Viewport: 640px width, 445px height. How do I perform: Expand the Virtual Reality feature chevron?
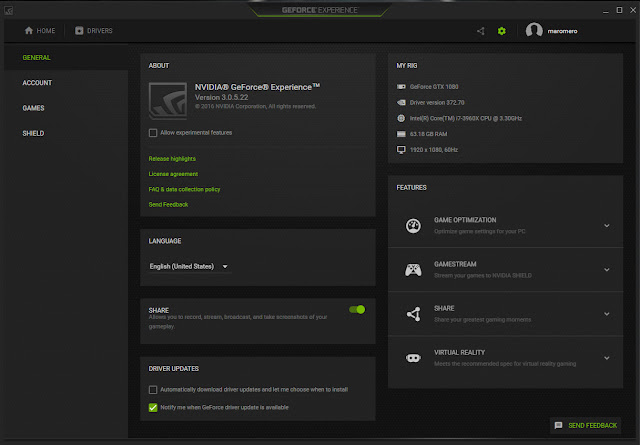point(607,358)
